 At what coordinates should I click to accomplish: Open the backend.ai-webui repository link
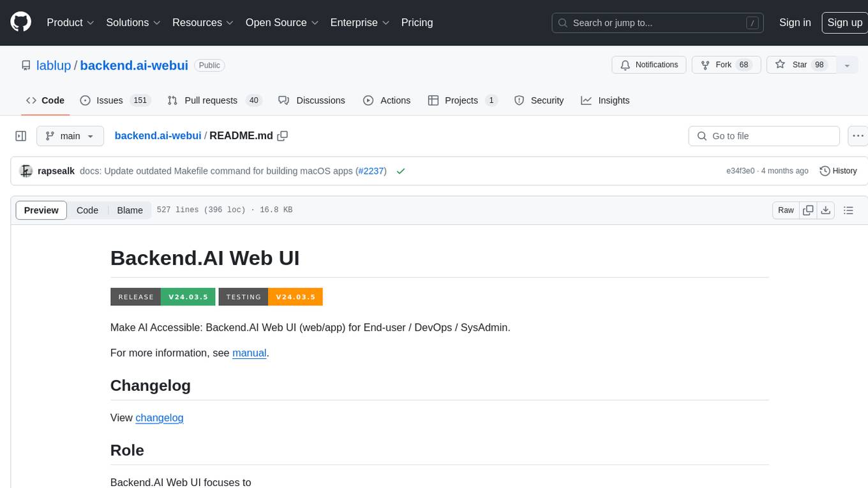point(134,65)
